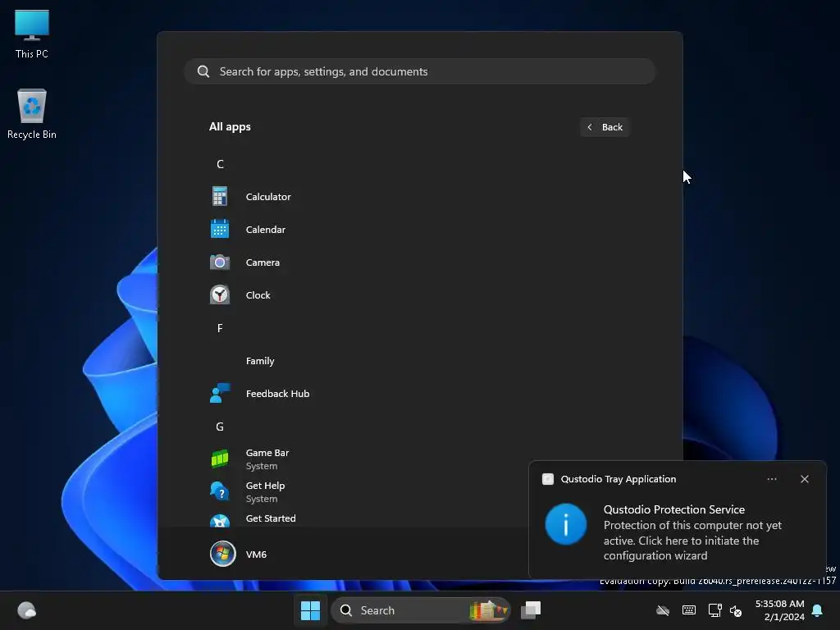Select the Calculator label
The height and width of the screenshot is (630, 840).
[268, 197]
